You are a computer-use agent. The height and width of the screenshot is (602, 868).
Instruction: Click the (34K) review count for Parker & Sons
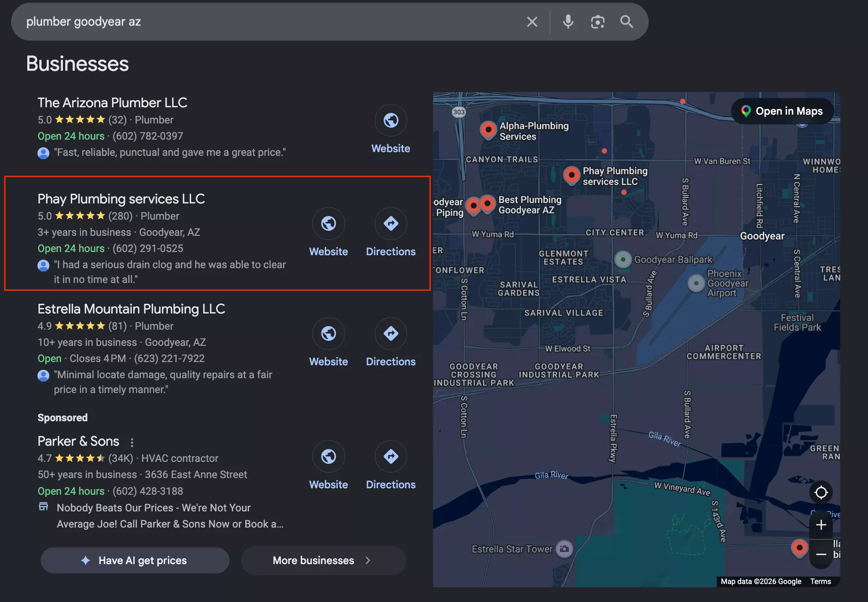(121, 459)
